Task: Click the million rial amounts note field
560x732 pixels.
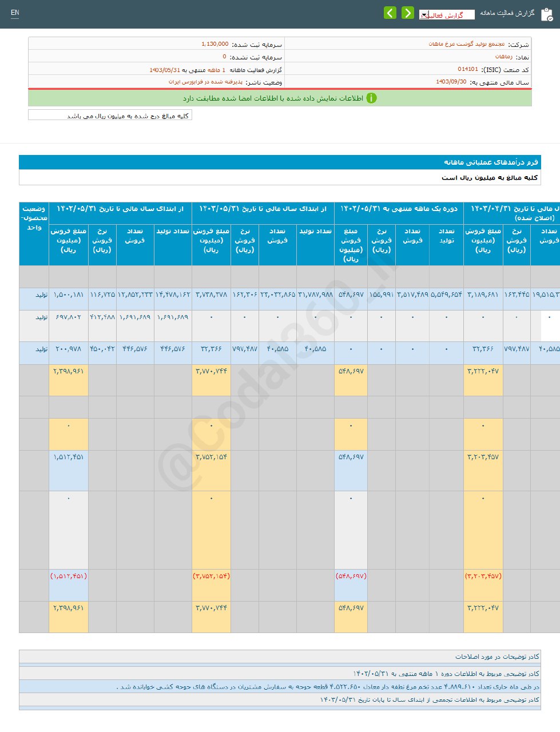Action: point(110,116)
